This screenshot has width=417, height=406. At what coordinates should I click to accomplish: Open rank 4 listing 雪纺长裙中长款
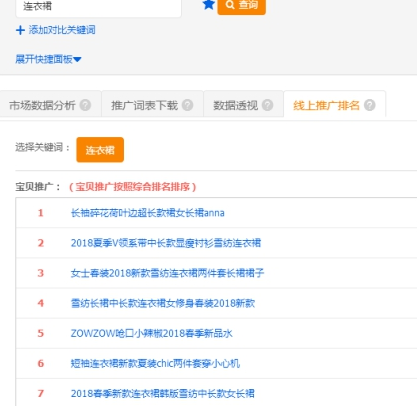click(x=163, y=303)
